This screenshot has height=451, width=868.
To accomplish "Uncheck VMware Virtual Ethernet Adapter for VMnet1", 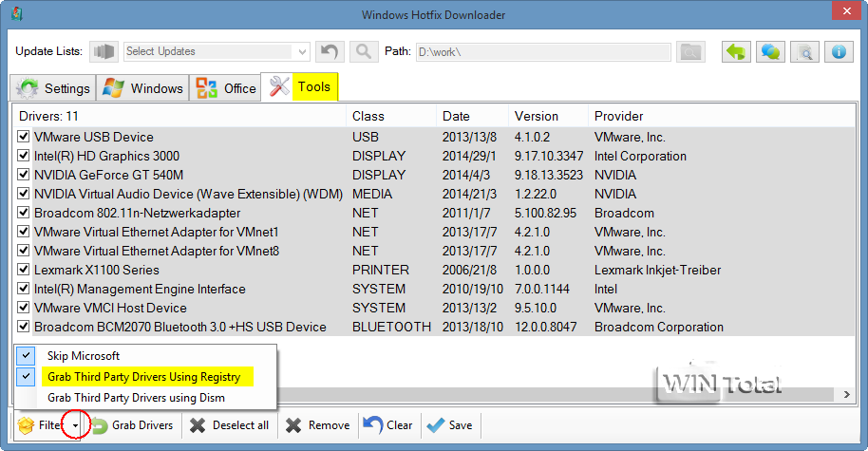I will (23, 232).
